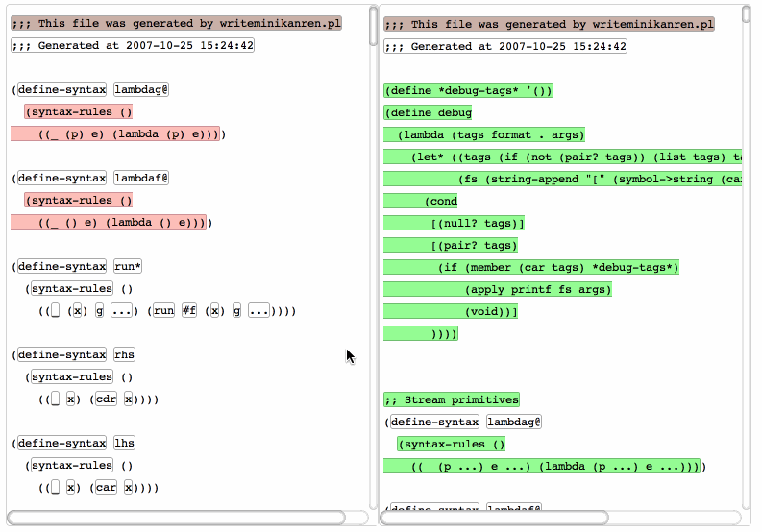
Task: Select the Stream primitives comment line
Action: 452,399
